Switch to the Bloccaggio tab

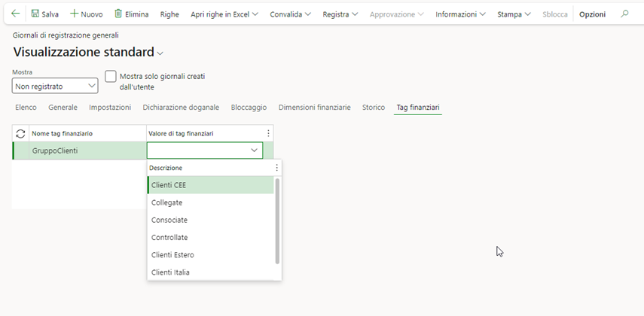coord(249,107)
